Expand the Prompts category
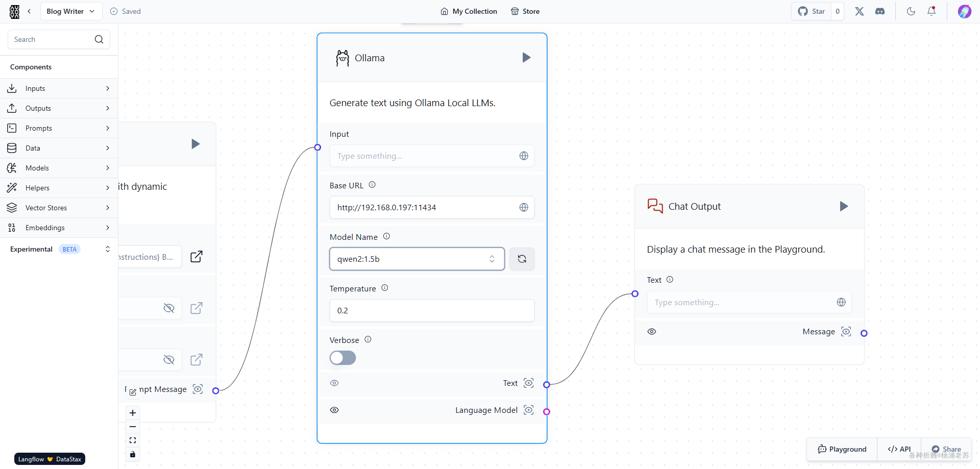The height and width of the screenshot is (469, 980). (x=59, y=128)
